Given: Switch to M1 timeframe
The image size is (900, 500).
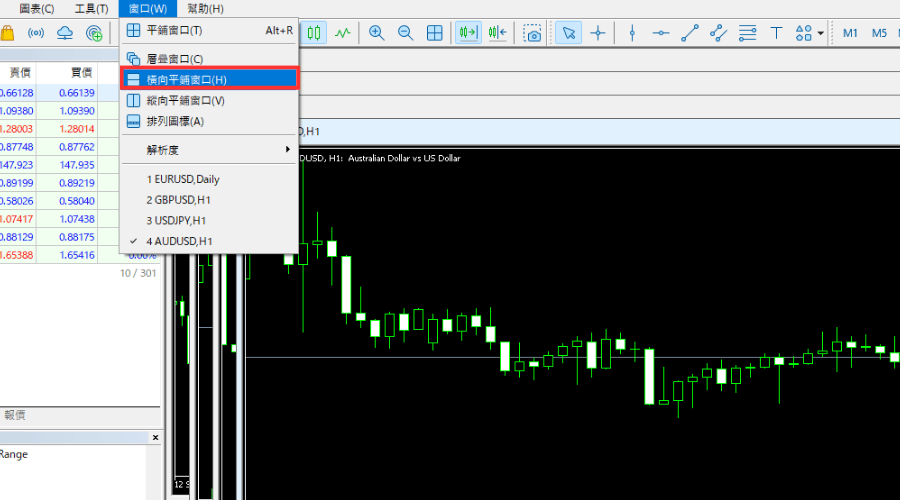Looking at the screenshot, I should (x=850, y=33).
